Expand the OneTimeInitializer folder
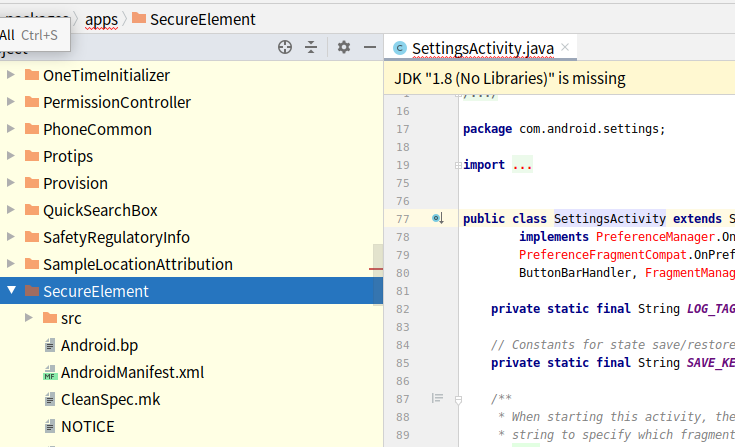The image size is (735, 447). click(x=11, y=74)
